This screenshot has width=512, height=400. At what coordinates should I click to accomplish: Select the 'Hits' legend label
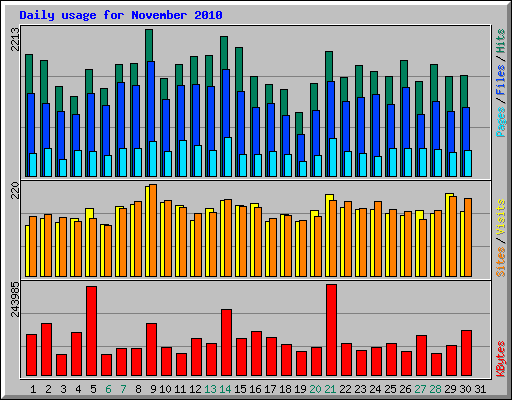(500, 41)
